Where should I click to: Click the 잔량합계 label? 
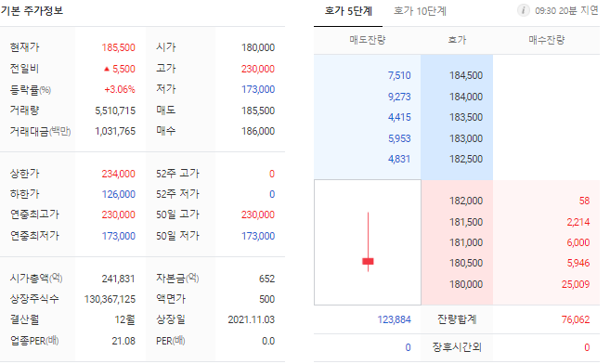pos(457,319)
